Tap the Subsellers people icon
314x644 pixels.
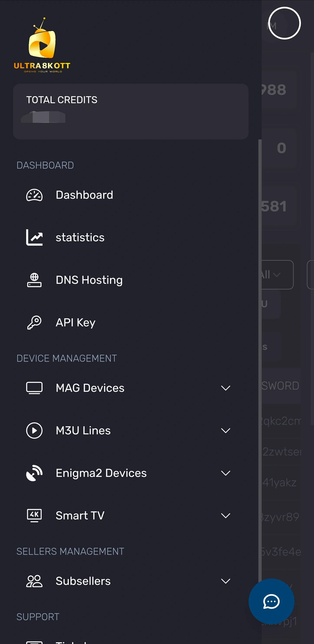(x=34, y=581)
